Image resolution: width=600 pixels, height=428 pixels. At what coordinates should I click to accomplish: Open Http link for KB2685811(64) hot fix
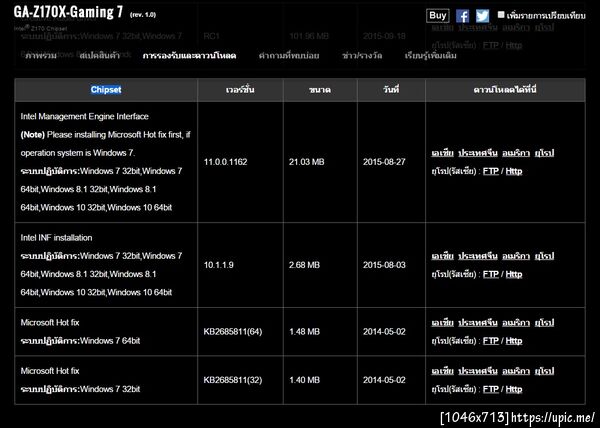pos(514,341)
